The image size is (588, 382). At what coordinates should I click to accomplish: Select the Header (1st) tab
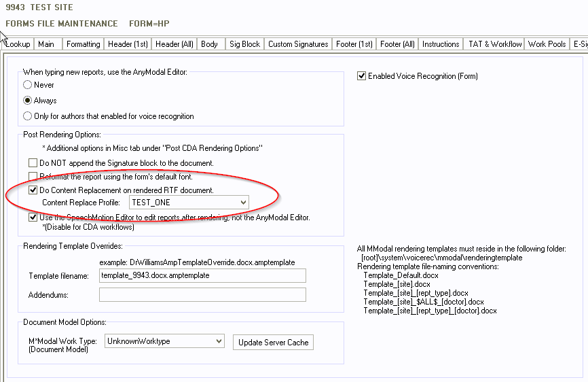(128, 44)
